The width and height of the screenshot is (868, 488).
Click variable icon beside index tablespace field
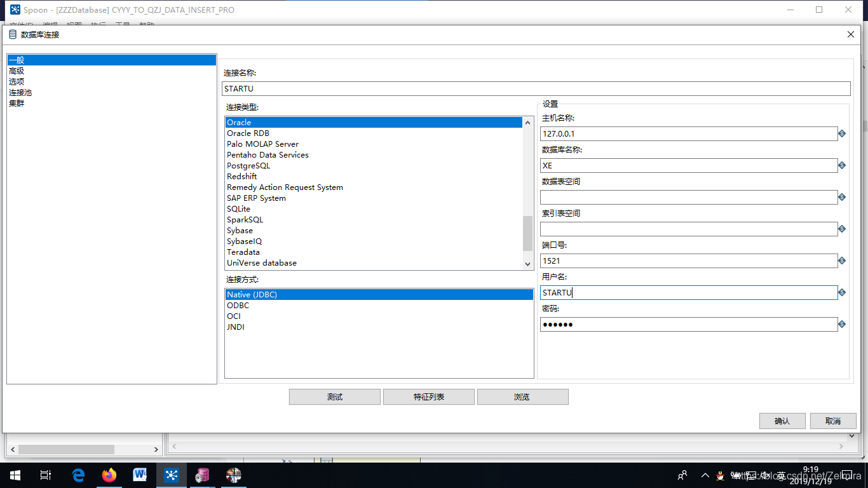pos(842,229)
